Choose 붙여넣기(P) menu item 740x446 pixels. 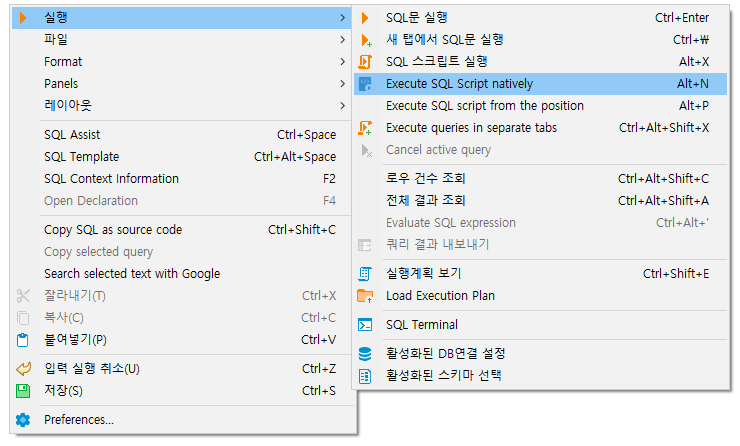[x=181, y=340]
